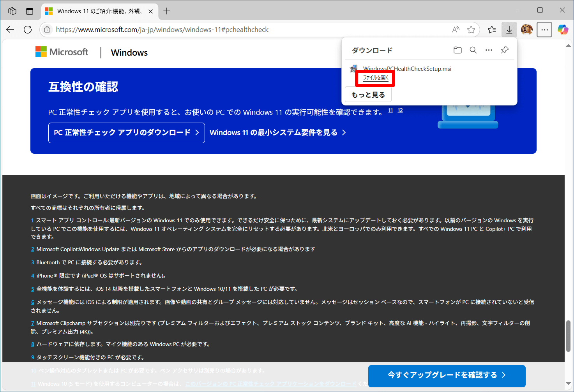Open the user profile avatar
The image size is (574, 392).
pos(527,30)
